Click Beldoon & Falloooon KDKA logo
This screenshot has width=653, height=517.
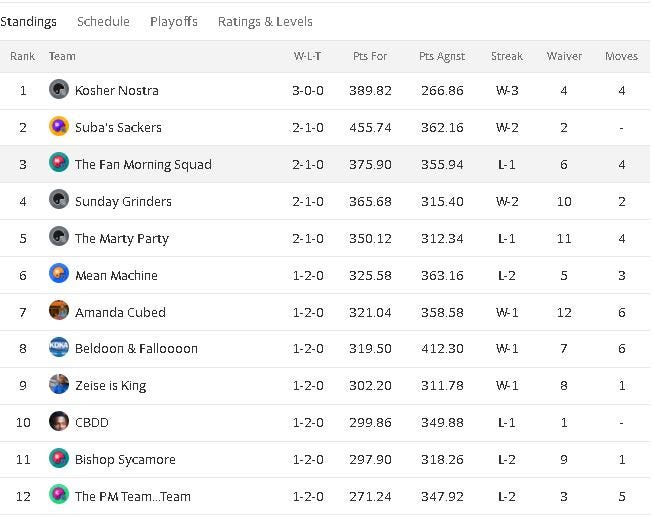[59, 347]
